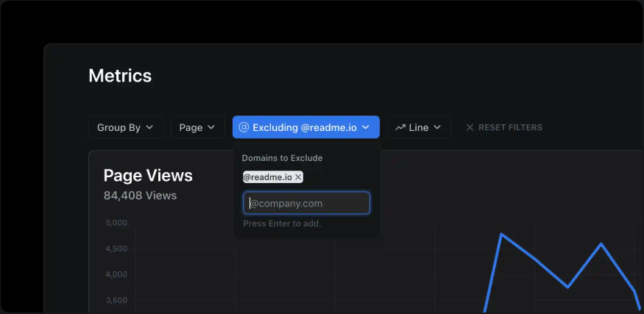Click the @ icon in the Excluding button

pos(244,127)
